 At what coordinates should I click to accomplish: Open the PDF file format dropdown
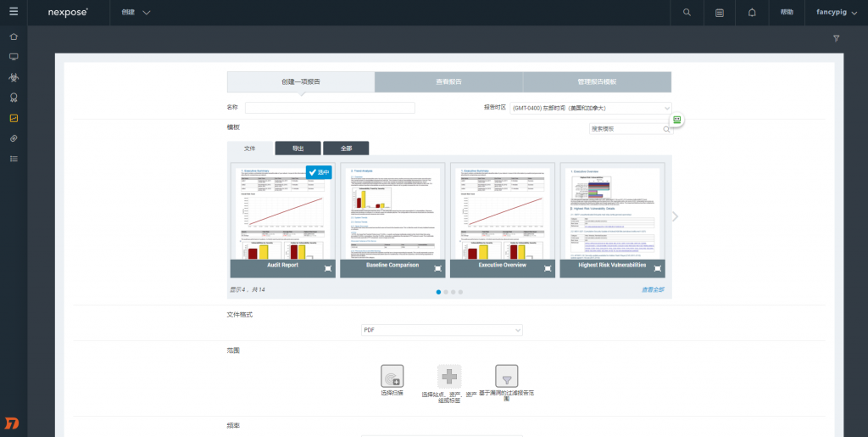pos(442,330)
